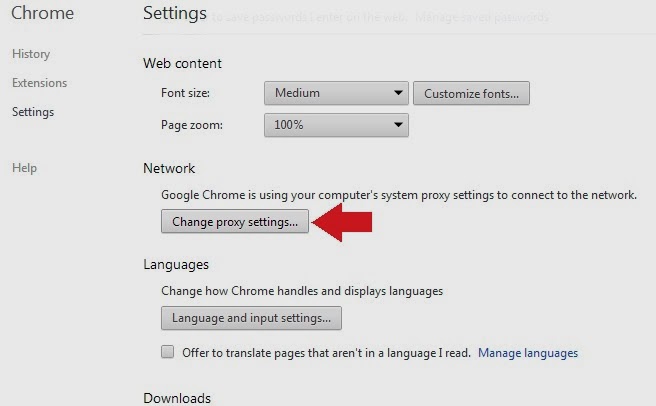Open Help in the Chrome sidebar
This screenshot has height=406, width=656.
(24, 168)
